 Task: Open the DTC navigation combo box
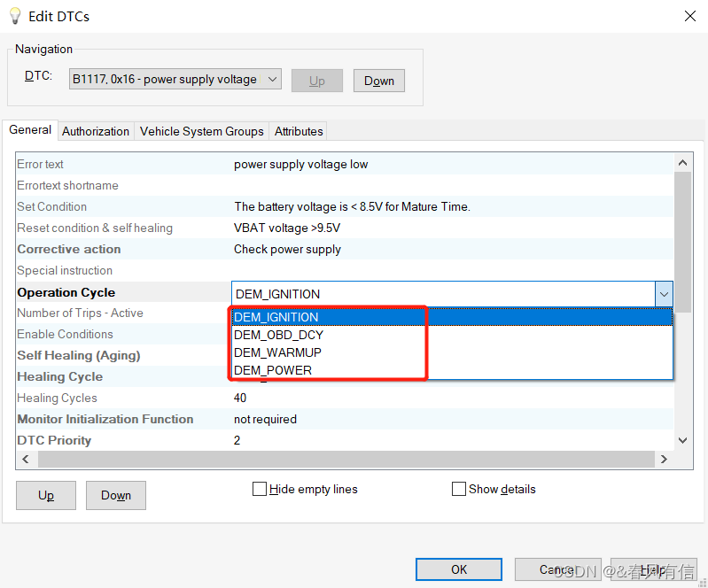175,79
